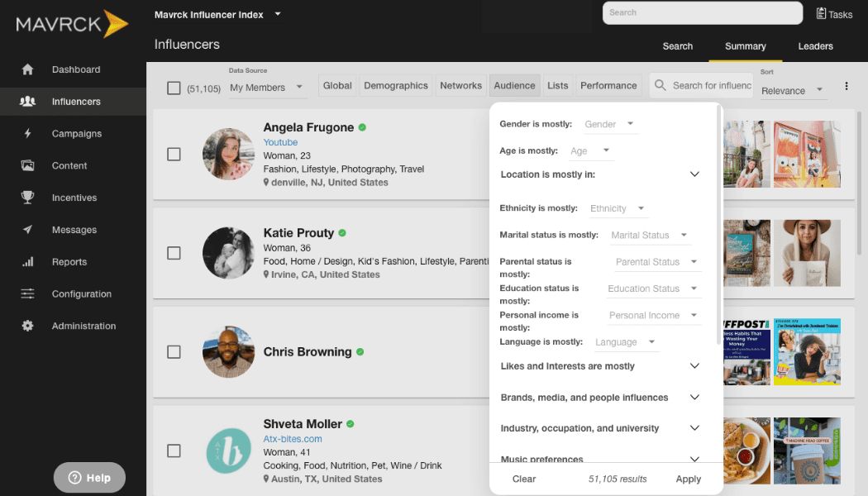Open the Age dropdown
The width and height of the screenshot is (868, 496).
point(590,150)
